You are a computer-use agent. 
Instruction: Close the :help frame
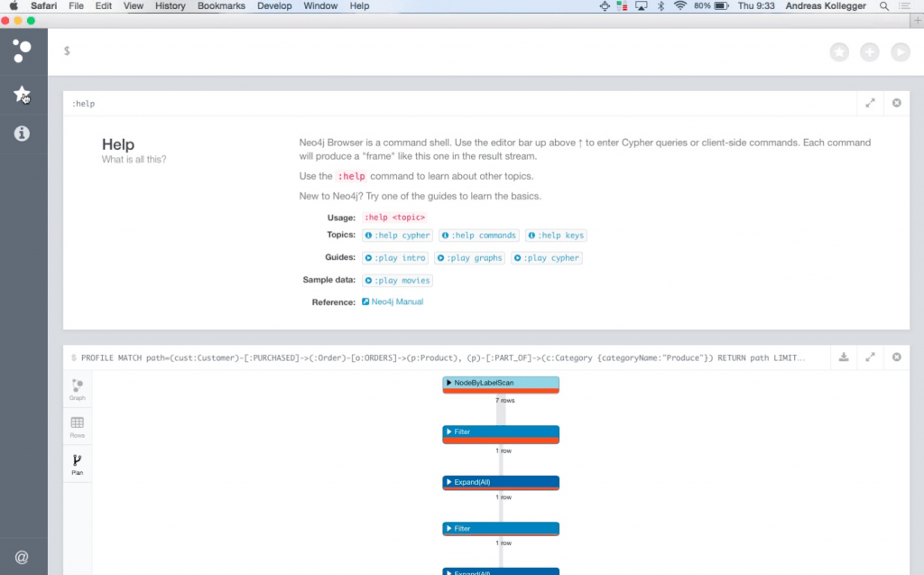click(896, 103)
